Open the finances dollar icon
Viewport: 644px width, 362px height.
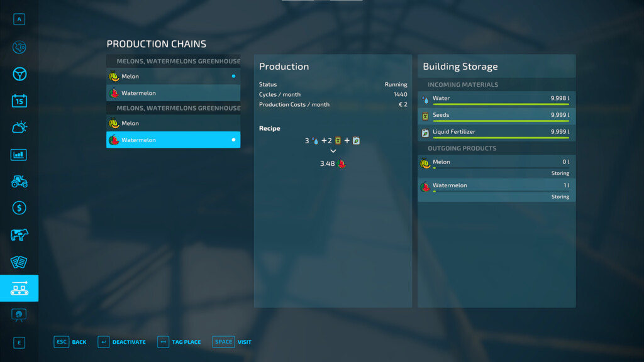pyautogui.click(x=19, y=208)
